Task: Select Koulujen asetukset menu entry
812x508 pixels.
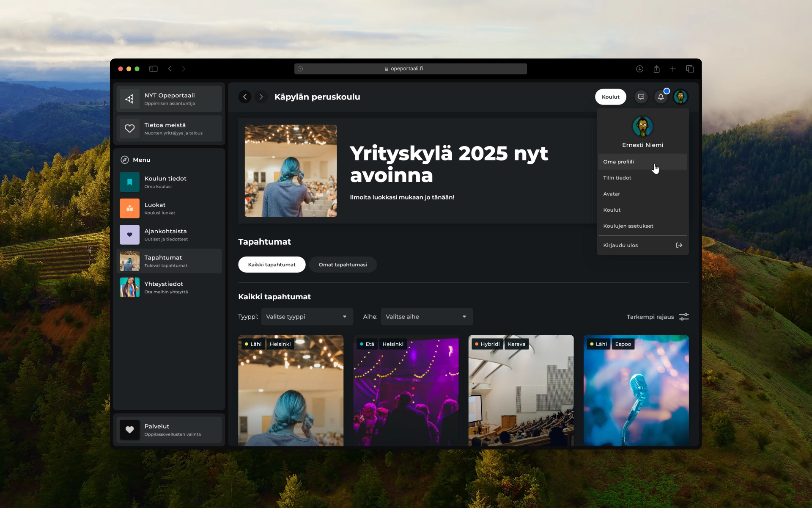Action: tap(628, 226)
